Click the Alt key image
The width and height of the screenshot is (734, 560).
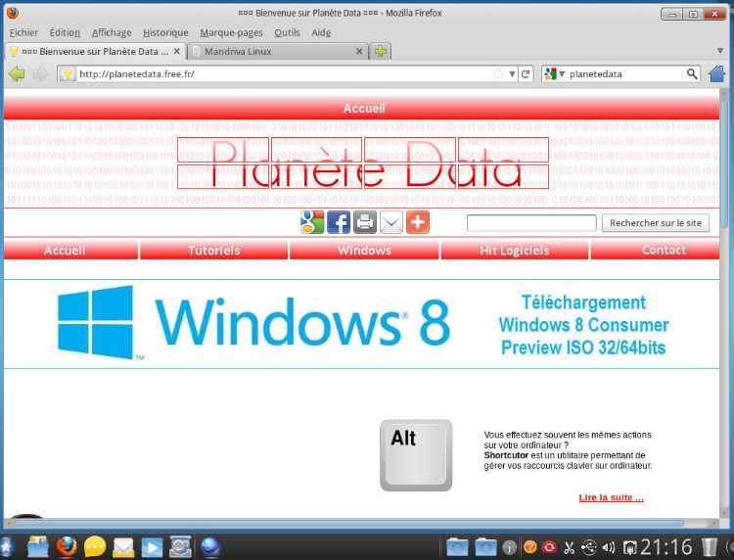tap(416, 455)
